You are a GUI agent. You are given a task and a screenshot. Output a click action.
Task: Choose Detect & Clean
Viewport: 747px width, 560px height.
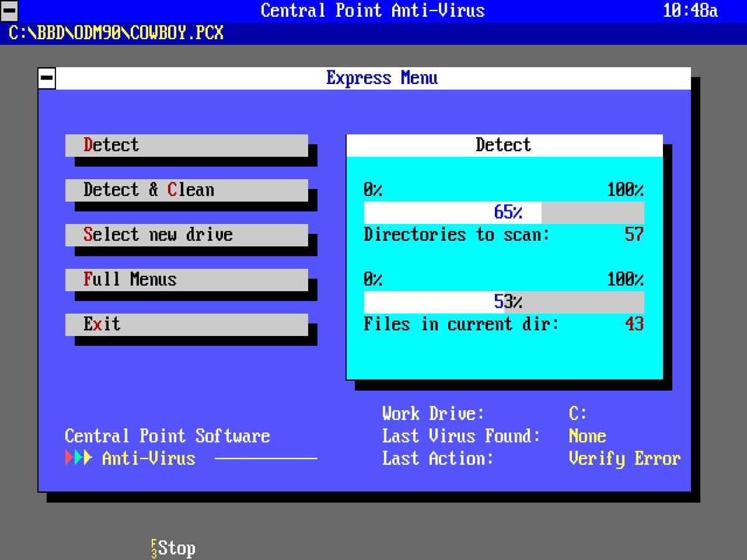187,190
